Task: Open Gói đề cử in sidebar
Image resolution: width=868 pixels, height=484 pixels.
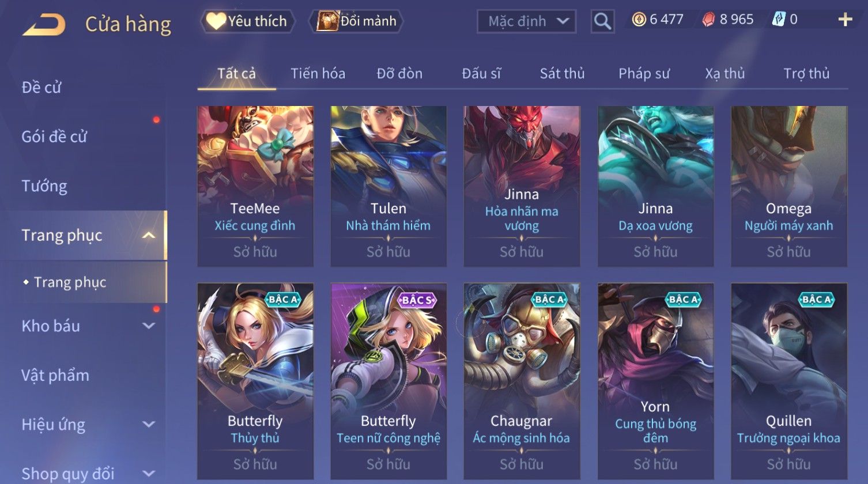Action: [x=54, y=137]
